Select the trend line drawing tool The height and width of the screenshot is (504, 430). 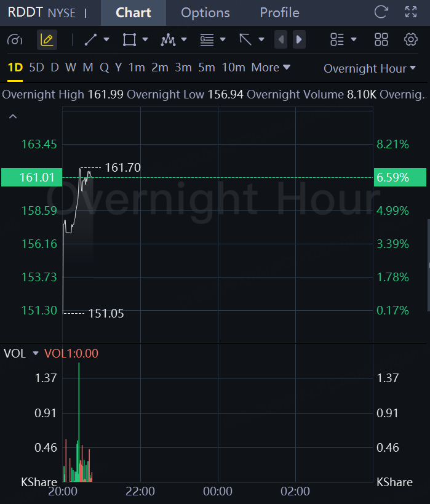(91, 40)
